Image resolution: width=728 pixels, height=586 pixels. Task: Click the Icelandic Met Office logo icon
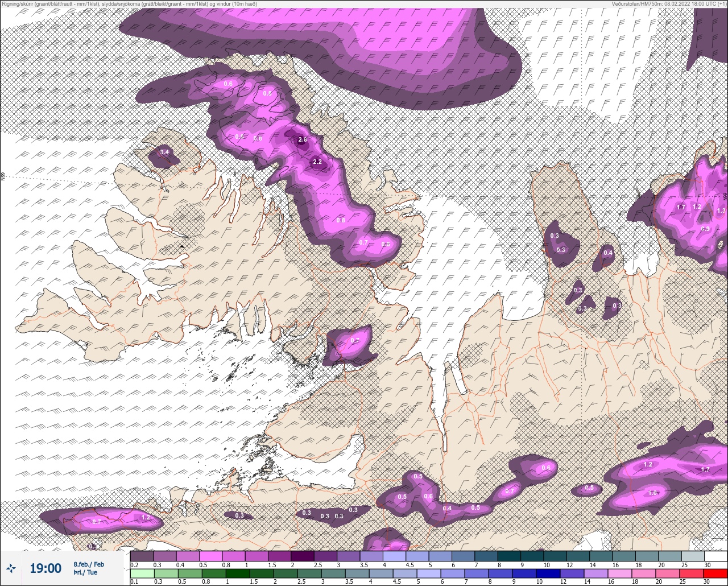click(x=11, y=568)
